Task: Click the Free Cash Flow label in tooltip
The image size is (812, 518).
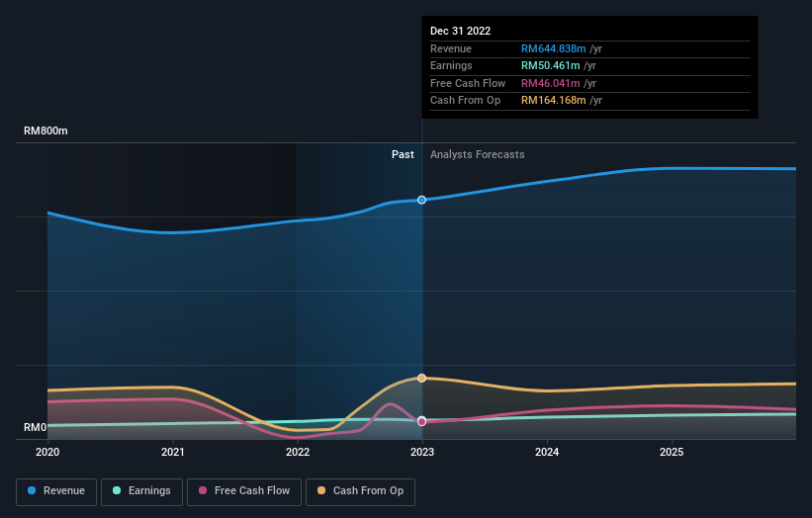Action: (x=468, y=83)
